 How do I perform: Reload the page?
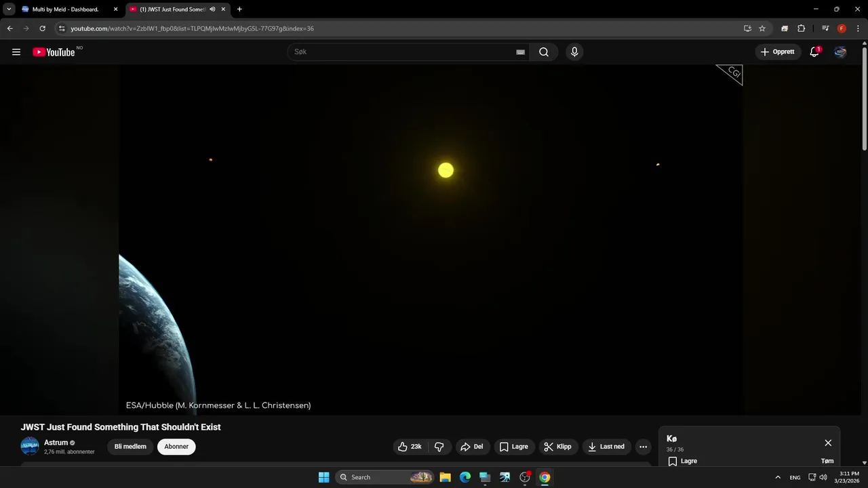click(x=42, y=28)
